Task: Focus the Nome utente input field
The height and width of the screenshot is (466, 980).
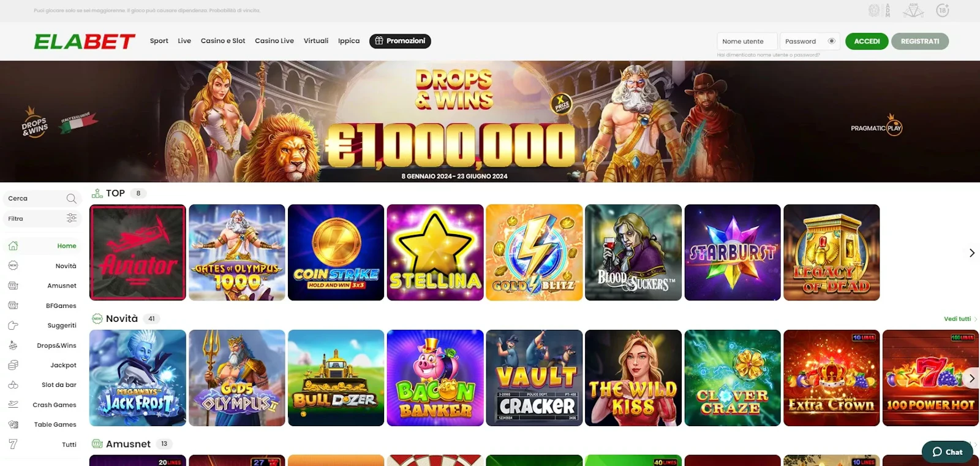Action: click(x=747, y=41)
